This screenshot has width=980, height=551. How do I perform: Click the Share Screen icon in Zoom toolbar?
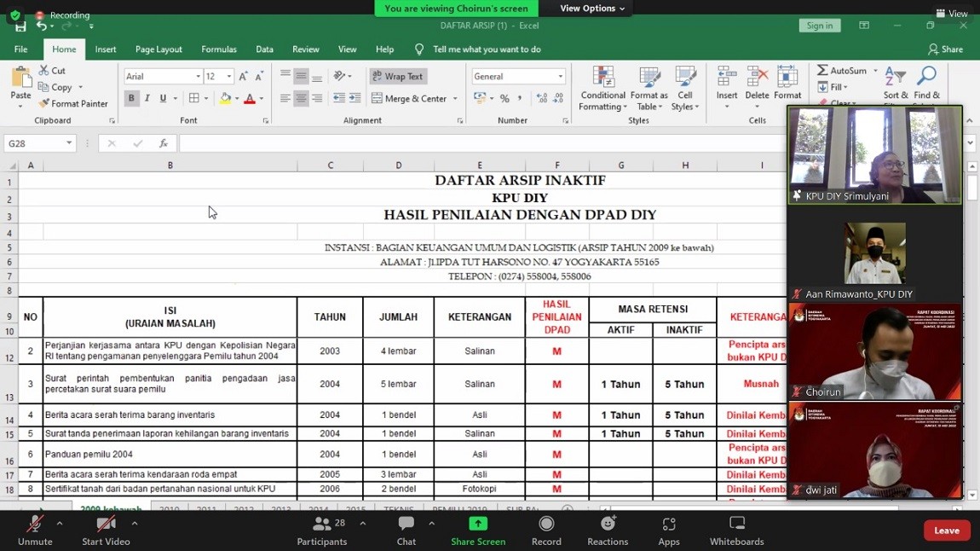coord(478,524)
